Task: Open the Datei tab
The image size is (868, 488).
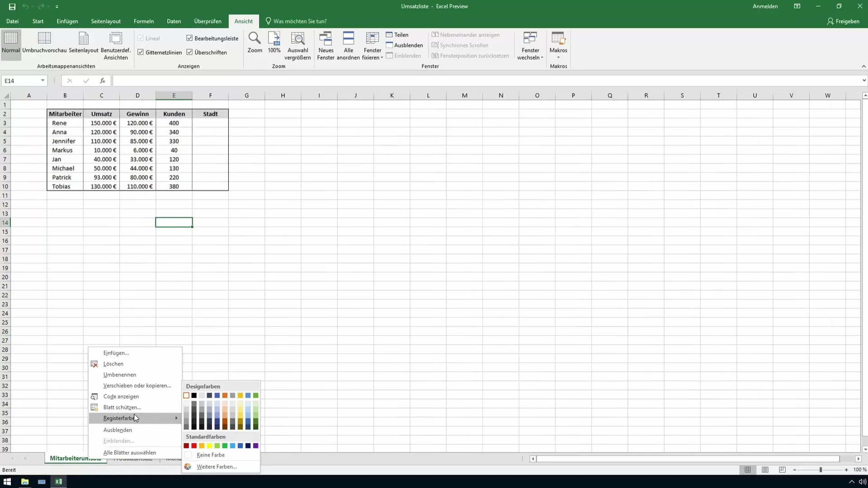Action: point(12,21)
